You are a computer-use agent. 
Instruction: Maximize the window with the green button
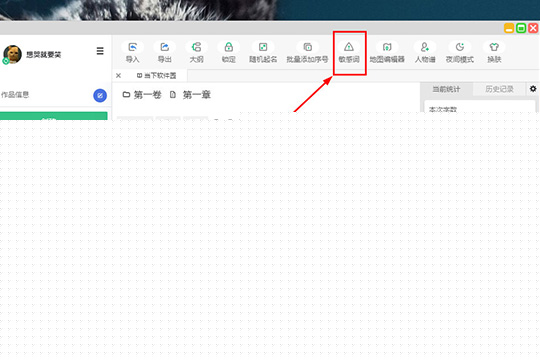[x=521, y=28]
